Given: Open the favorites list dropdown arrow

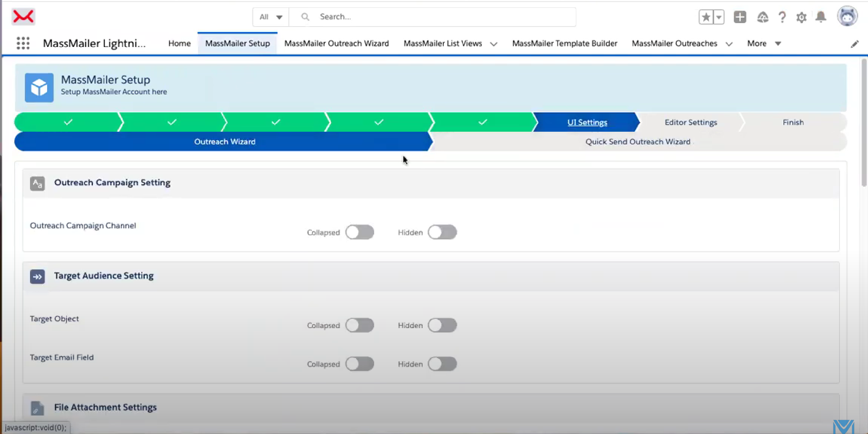Looking at the screenshot, I should (719, 17).
